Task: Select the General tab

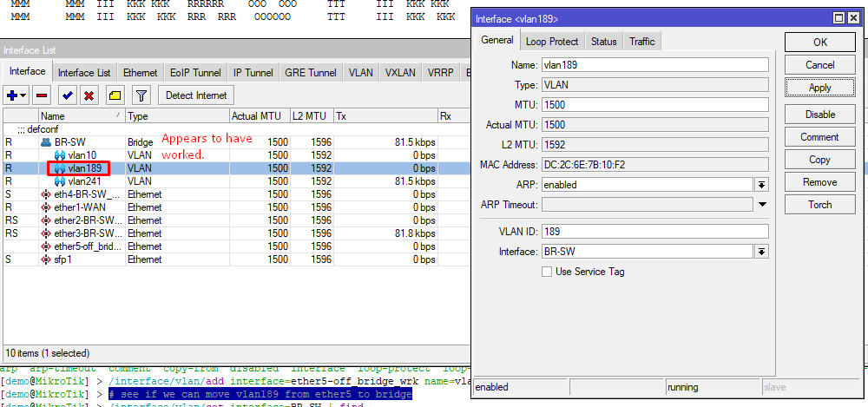Action: (497, 40)
